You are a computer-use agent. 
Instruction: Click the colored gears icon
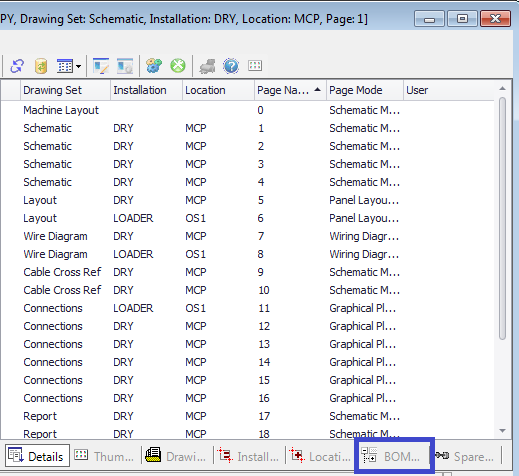[x=154, y=66]
